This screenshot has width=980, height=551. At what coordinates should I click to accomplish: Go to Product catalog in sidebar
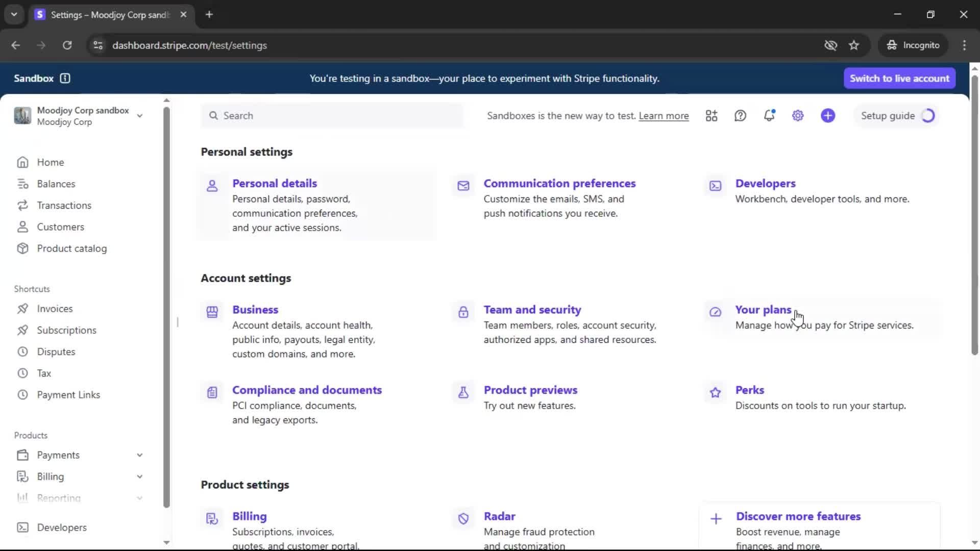71,248
